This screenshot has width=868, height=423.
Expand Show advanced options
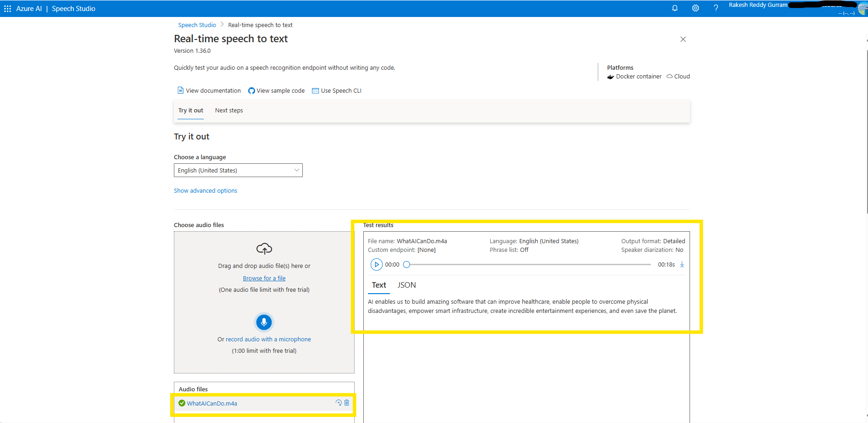(x=205, y=190)
